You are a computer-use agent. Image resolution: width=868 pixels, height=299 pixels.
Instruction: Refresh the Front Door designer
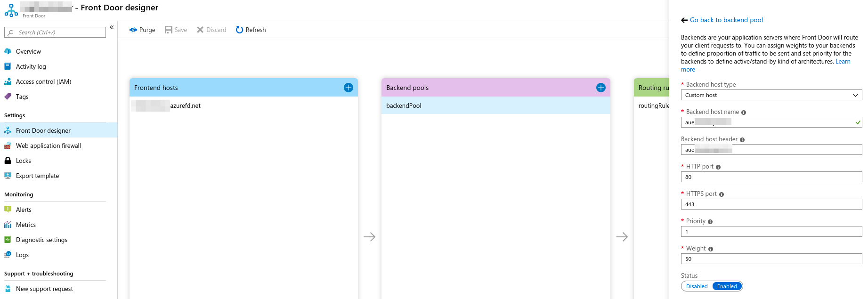coord(251,30)
